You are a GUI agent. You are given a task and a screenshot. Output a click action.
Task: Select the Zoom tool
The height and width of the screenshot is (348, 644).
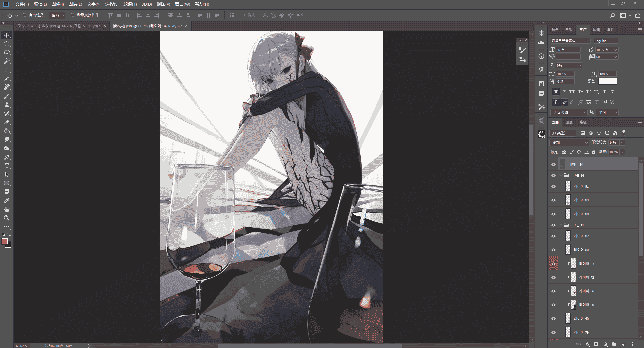(7, 218)
